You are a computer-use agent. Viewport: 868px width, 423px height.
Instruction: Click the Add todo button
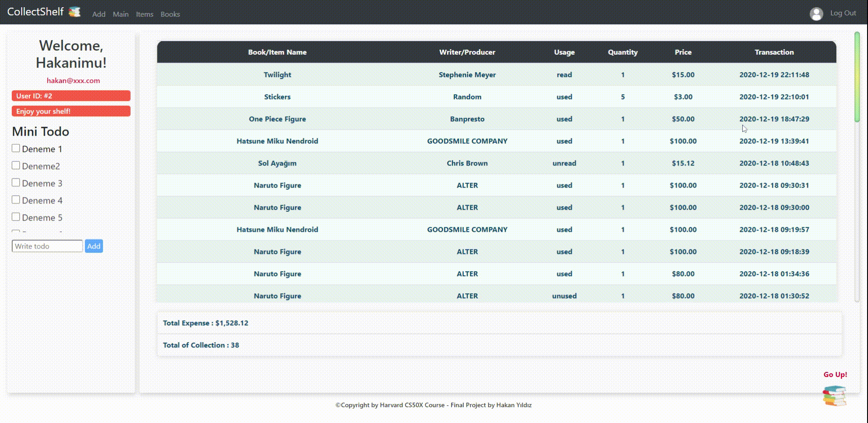pos(94,246)
